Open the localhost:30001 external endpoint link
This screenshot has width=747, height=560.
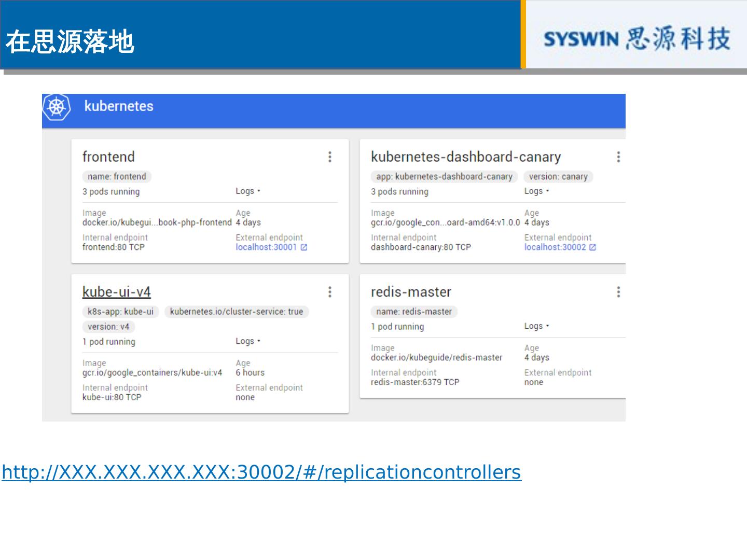[266, 247]
